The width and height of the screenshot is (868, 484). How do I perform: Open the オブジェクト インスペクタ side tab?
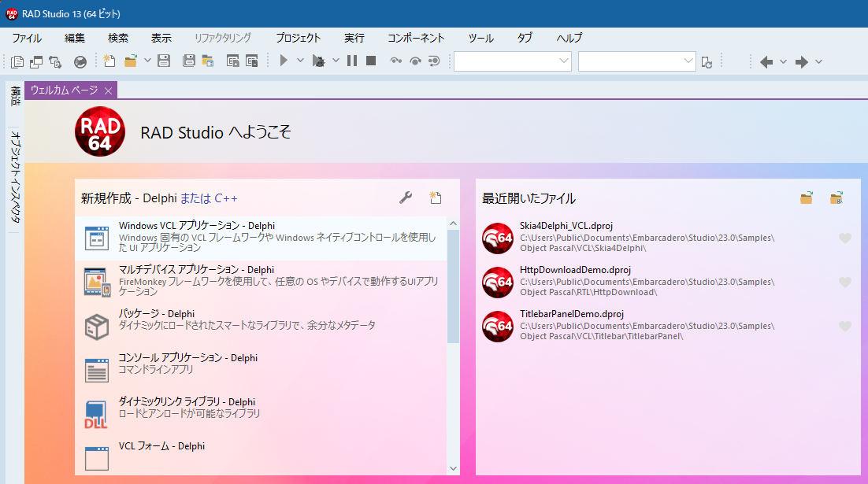click(16, 177)
